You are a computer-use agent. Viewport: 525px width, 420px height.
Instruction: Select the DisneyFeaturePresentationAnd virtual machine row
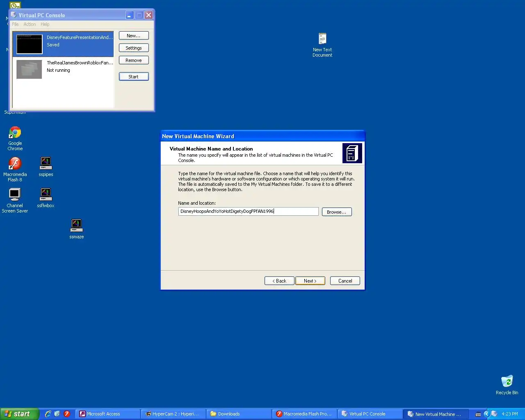point(63,44)
